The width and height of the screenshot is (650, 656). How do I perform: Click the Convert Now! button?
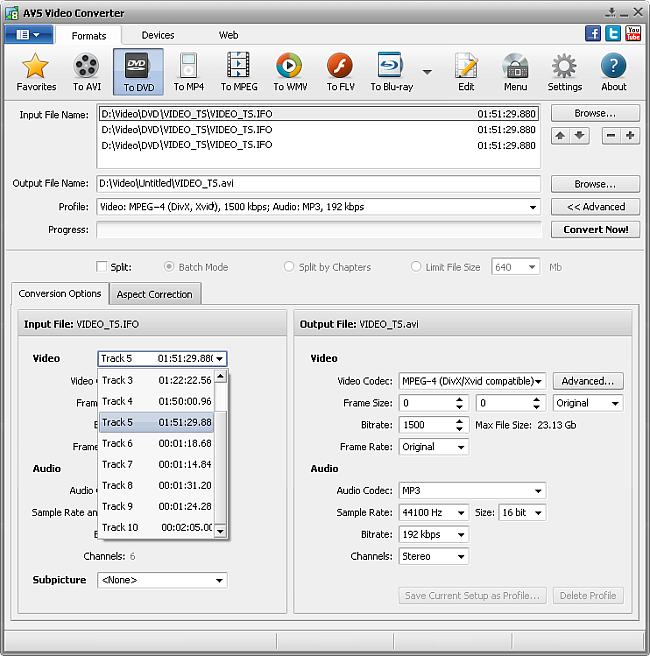[x=595, y=230]
